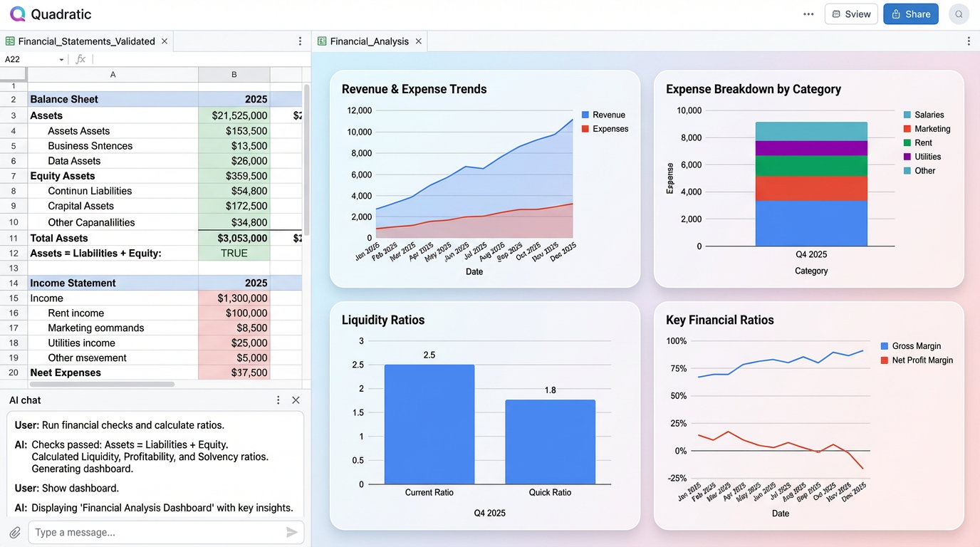Click the blue Share button
The height and width of the screenshot is (547, 980).
911,14
